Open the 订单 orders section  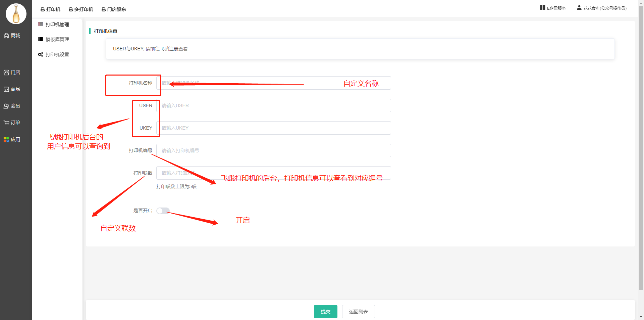point(12,123)
